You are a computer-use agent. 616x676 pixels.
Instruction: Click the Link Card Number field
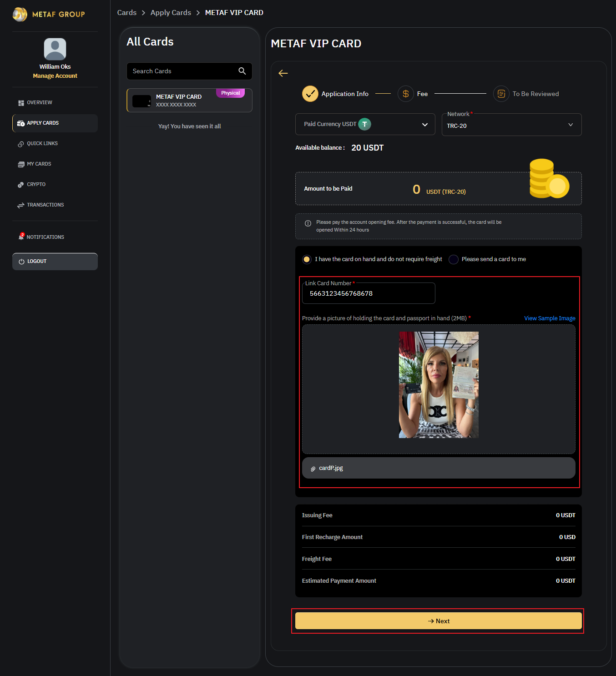[x=369, y=293]
